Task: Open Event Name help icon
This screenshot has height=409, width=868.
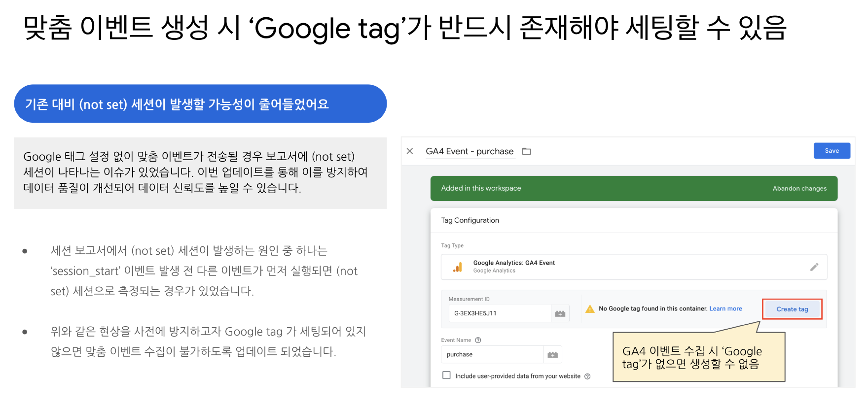Action: [x=478, y=340]
